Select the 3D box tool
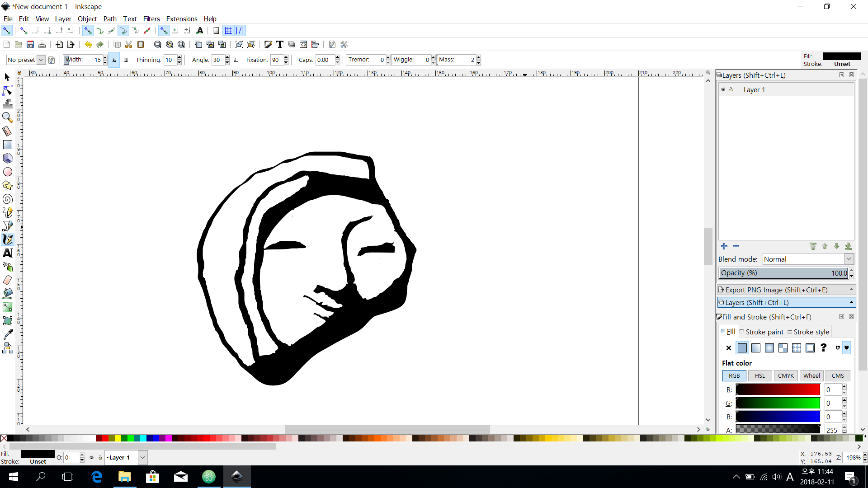 click(x=7, y=158)
